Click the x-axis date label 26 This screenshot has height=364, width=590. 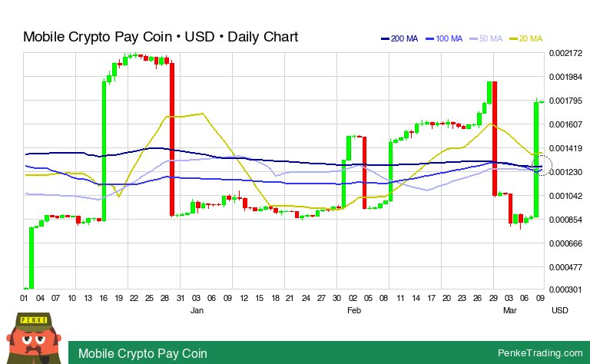(478, 298)
